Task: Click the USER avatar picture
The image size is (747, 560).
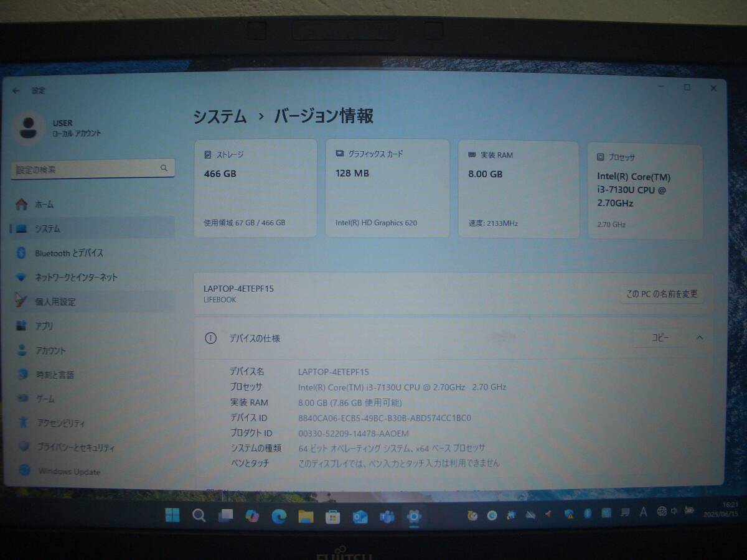Action: 28,128
